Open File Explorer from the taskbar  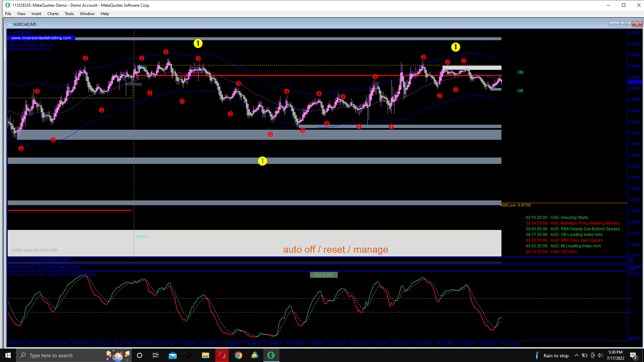click(206, 355)
